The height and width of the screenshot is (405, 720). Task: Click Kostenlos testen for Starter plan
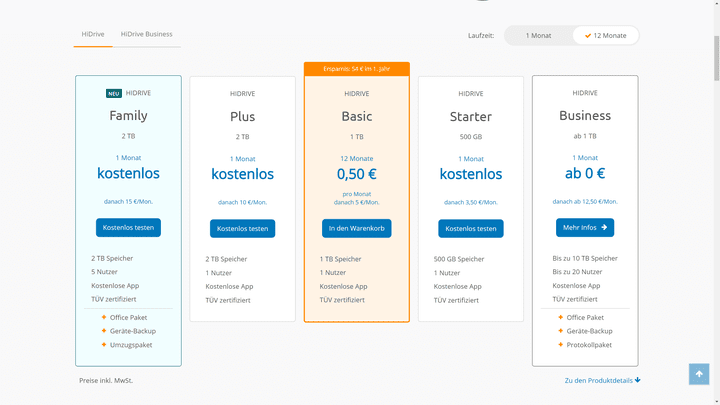pos(470,228)
